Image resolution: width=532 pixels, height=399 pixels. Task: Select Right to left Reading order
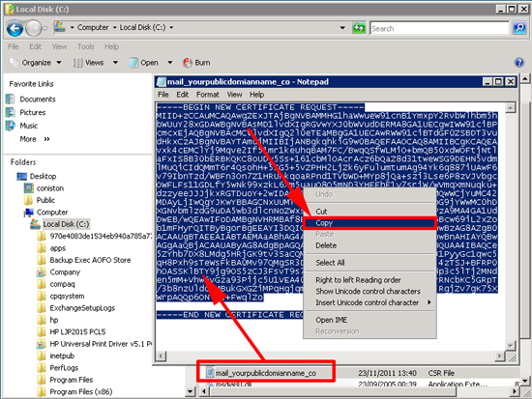coord(369,280)
